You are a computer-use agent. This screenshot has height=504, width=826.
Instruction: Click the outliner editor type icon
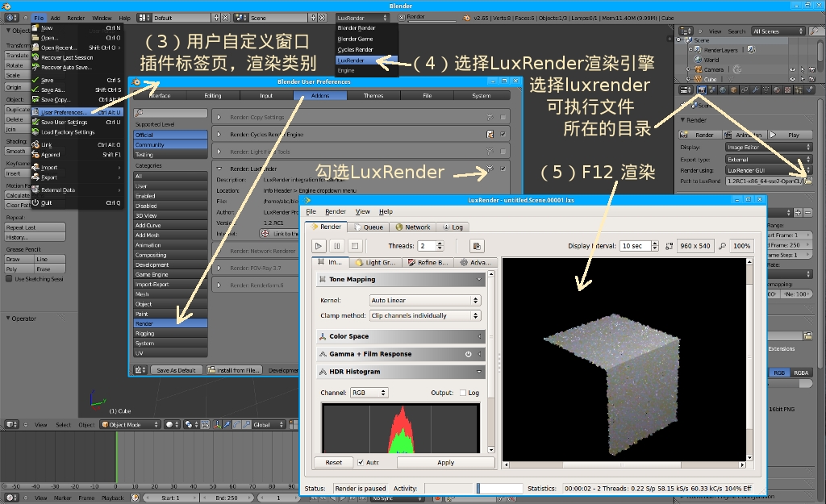pyautogui.click(x=686, y=31)
